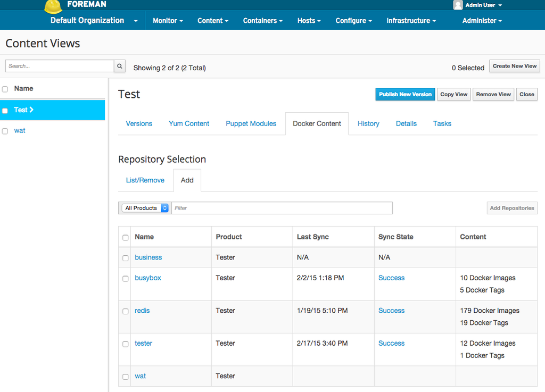Click the '179 Docker Images' text
The width and height of the screenshot is (545, 392).
pos(490,311)
